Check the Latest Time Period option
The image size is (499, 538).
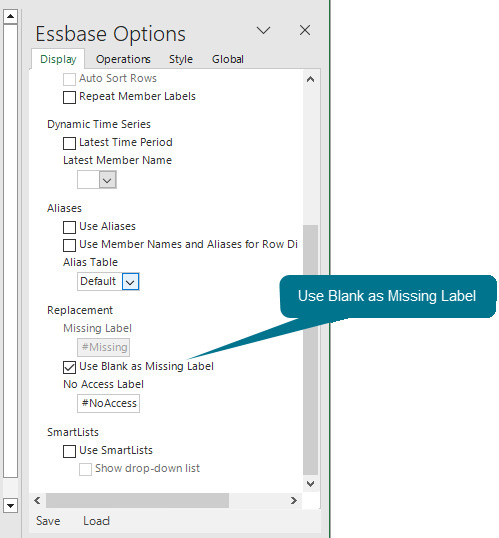69,143
